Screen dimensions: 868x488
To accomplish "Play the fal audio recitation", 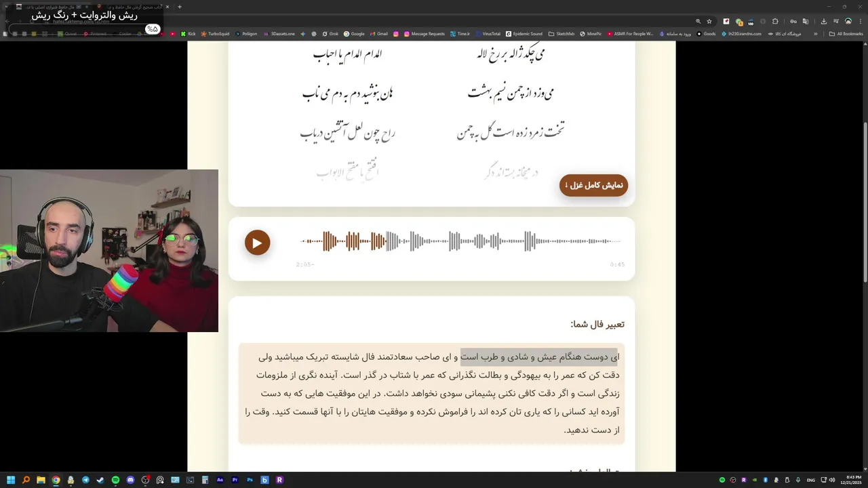I will [257, 243].
